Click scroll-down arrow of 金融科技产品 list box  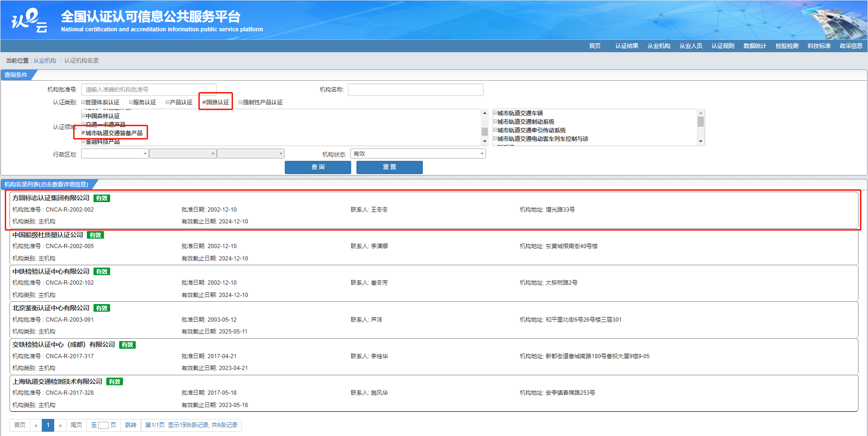[485, 141]
